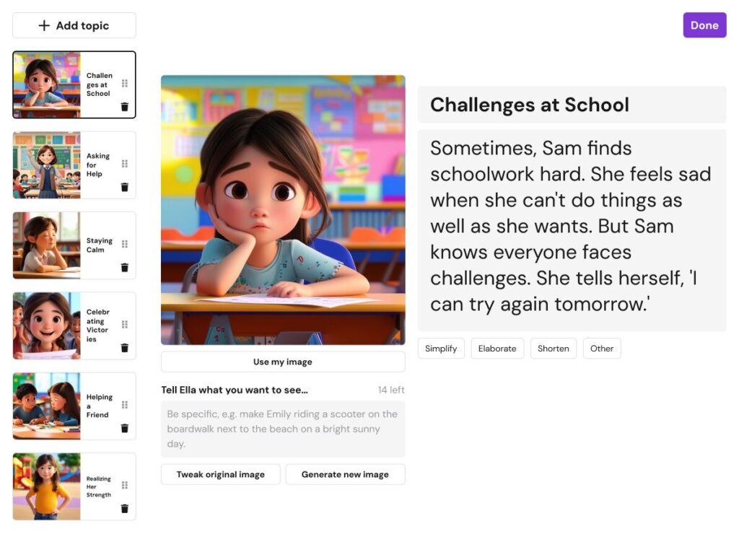Elaborate the story text

point(497,349)
